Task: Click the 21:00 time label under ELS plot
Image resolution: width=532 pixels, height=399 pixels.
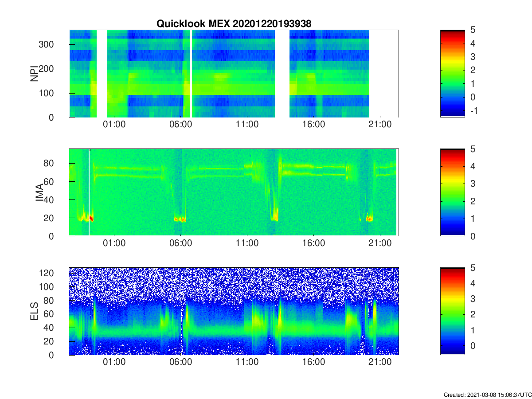Action: pyautogui.click(x=380, y=362)
